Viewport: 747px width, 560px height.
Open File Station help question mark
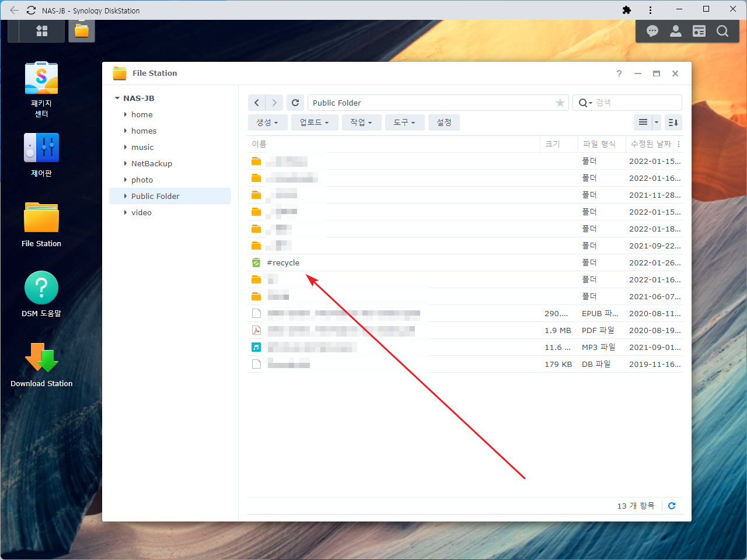[619, 73]
